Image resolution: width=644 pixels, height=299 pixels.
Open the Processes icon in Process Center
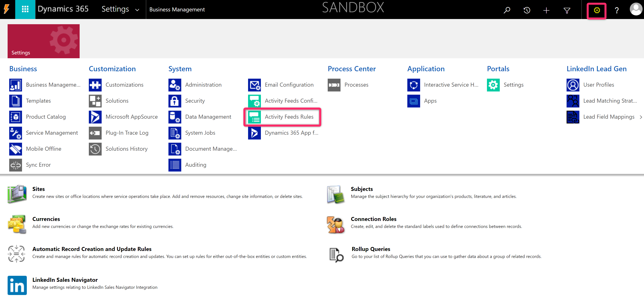tap(334, 85)
